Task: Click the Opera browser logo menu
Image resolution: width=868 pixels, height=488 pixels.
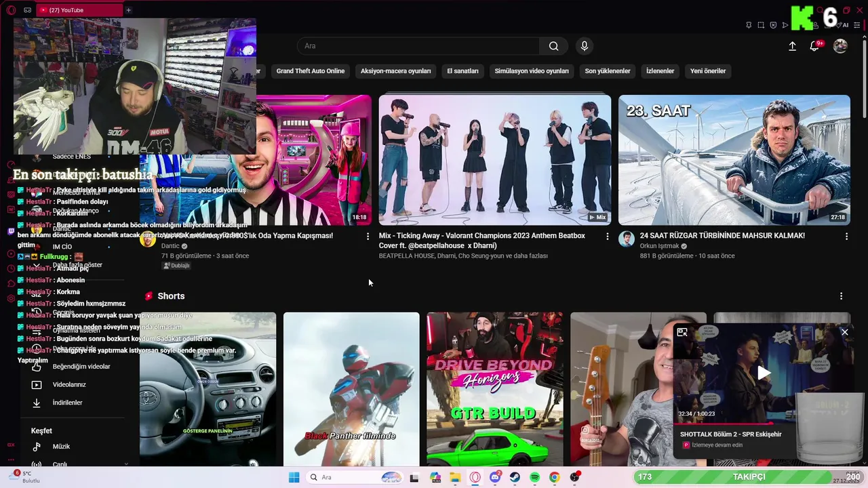Action: coord(11,10)
